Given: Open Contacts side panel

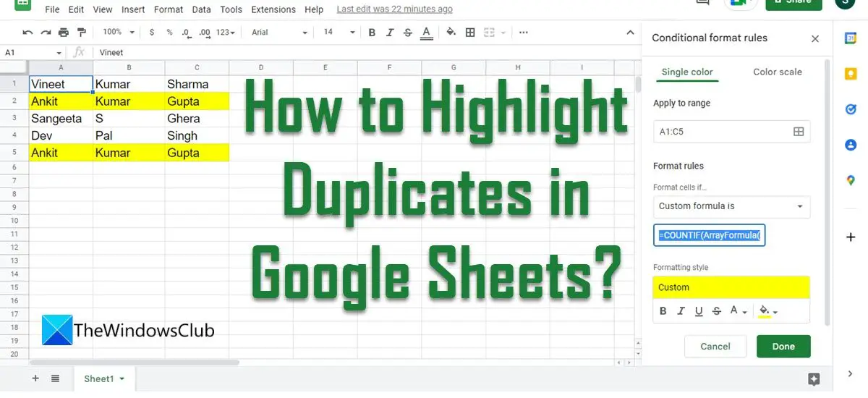Looking at the screenshot, I should pos(851,145).
